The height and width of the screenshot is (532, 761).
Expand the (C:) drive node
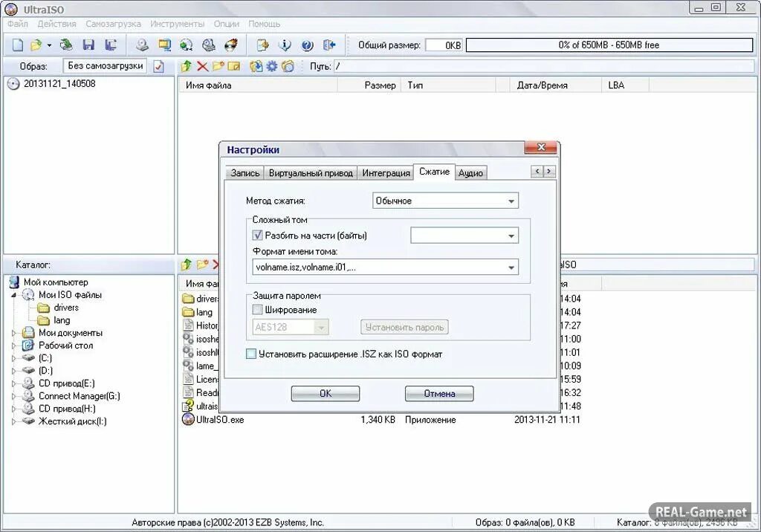[13, 358]
